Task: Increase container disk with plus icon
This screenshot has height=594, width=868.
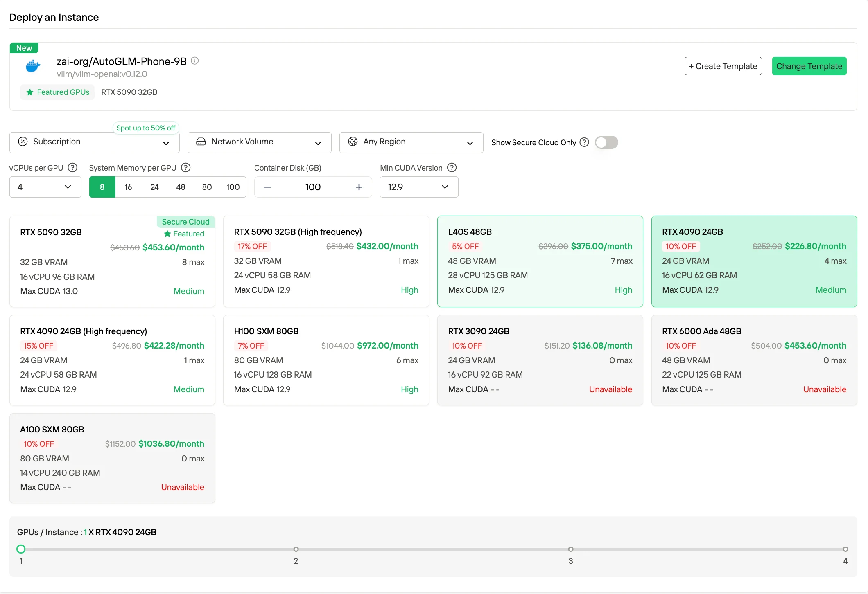Action: point(359,187)
